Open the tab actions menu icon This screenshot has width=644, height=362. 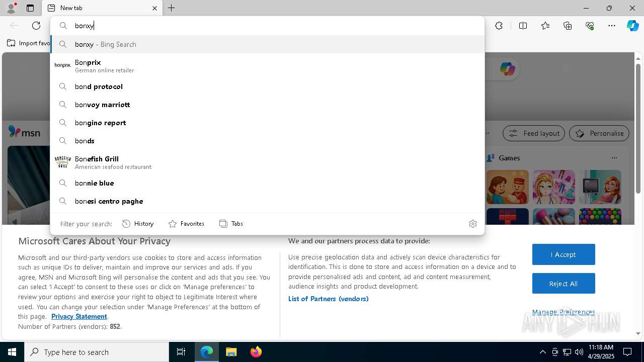coord(30,8)
